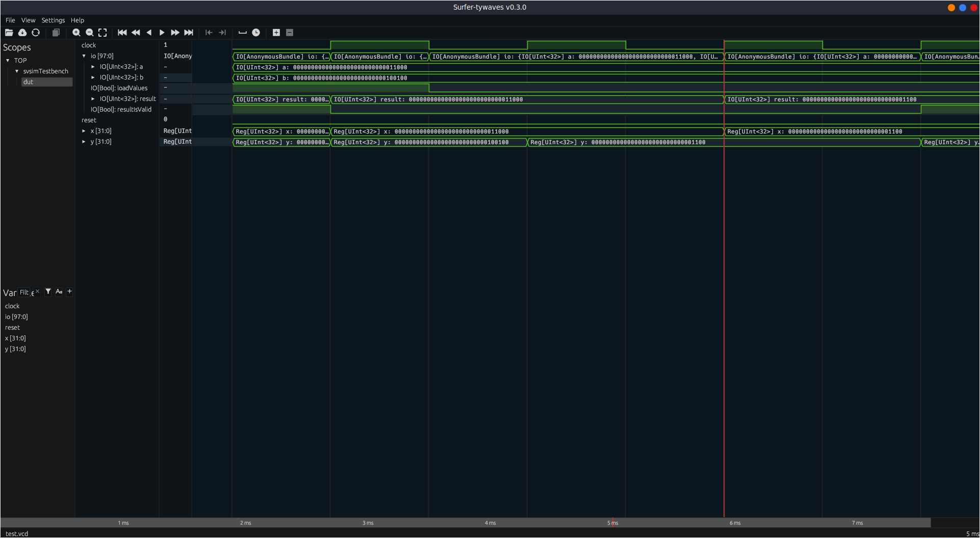The image size is (980, 538).
Task: Click the 3 ms mark on overview timeline
Action: click(x=368, y=523)
